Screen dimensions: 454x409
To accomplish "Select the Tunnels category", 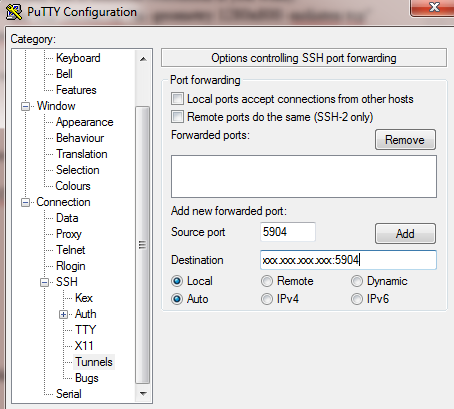I will [94, 362].
